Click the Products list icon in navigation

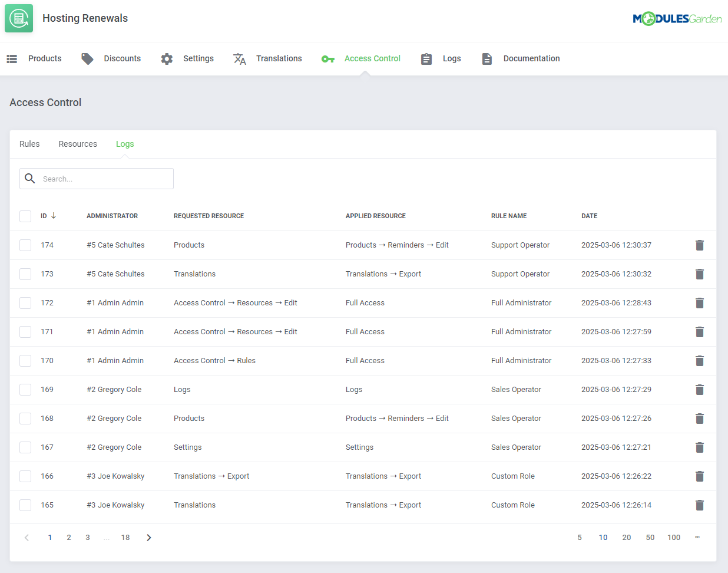coord(12,59)
